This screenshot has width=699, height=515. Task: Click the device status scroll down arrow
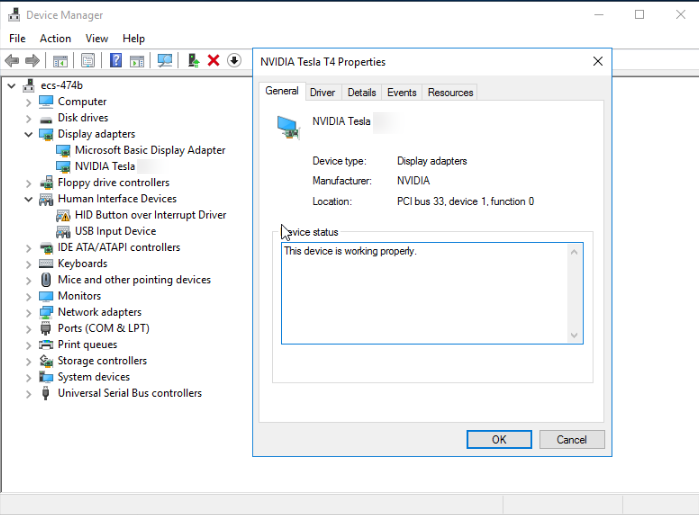click(574, 335)
